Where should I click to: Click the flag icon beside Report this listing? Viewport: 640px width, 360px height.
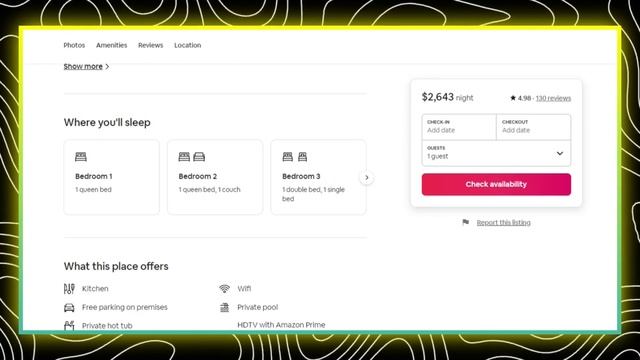click(x=465, y=222)
